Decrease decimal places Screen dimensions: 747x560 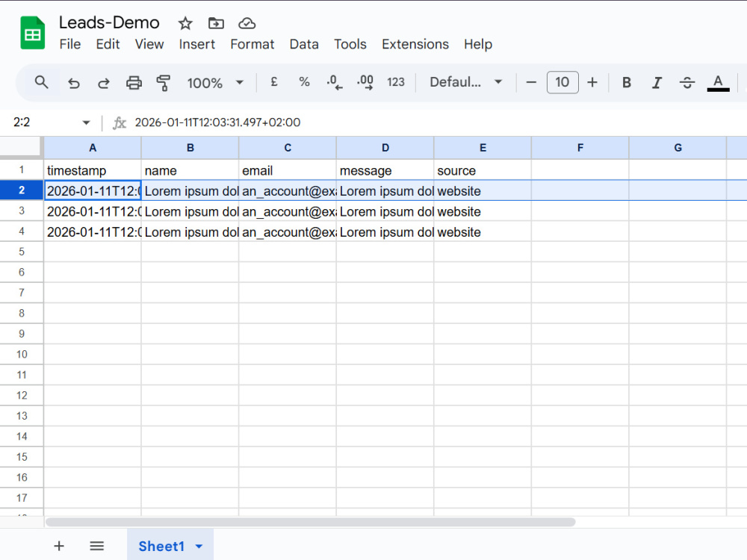click(335, 82)
